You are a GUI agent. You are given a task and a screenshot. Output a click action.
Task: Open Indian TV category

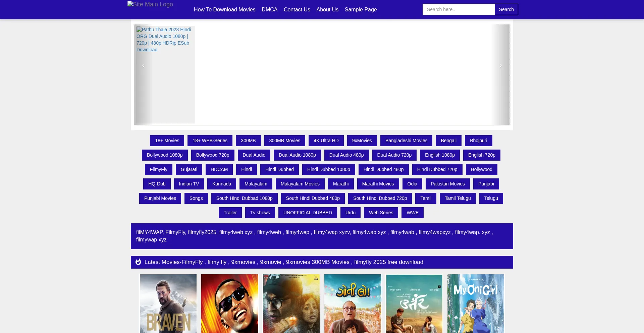coord(189,184)
